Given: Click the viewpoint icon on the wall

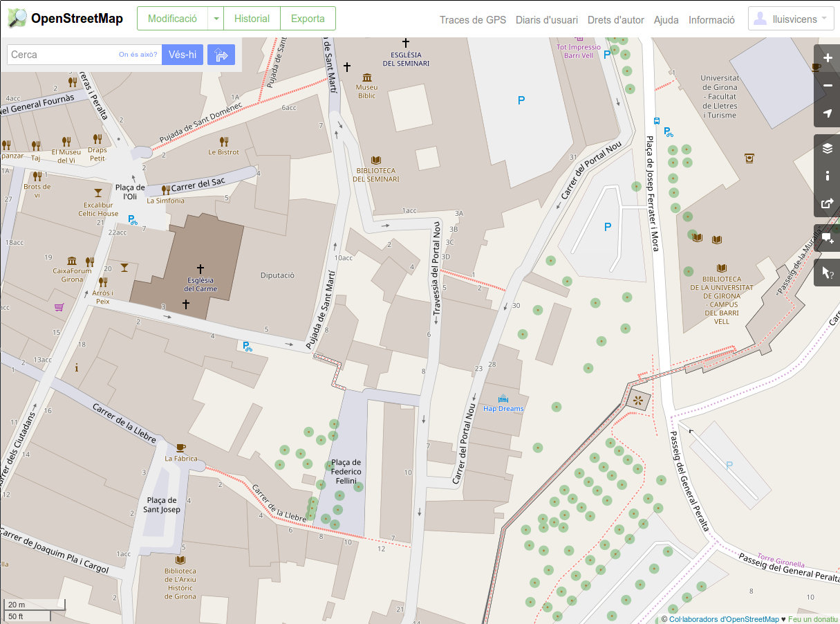Looking at the screenshot, I should tap(638, 400).
